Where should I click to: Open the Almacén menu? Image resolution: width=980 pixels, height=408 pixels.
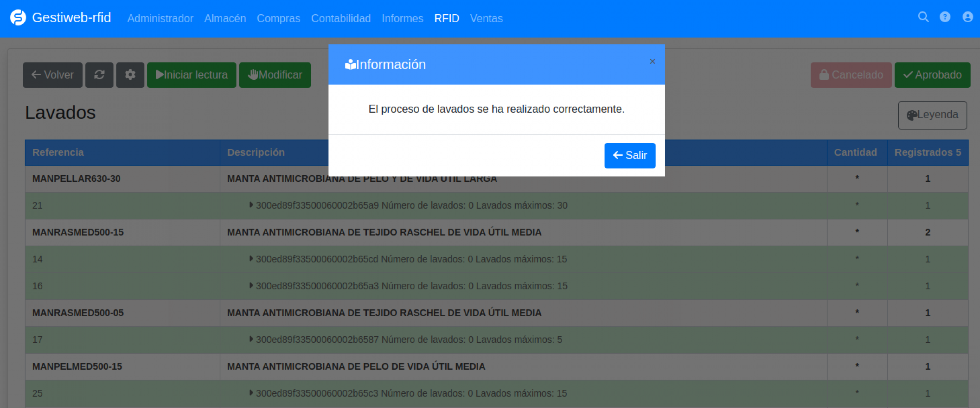[225, 18]
